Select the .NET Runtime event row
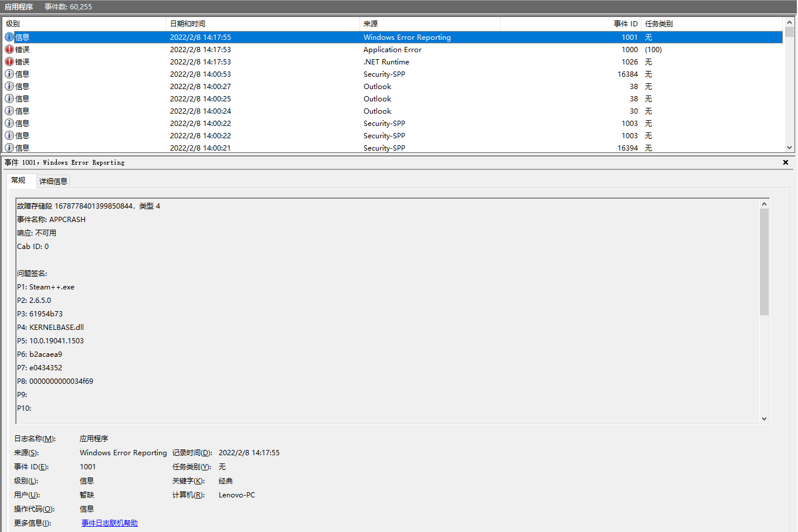Viewport: 798px width, 532px height. coord(393,62)
